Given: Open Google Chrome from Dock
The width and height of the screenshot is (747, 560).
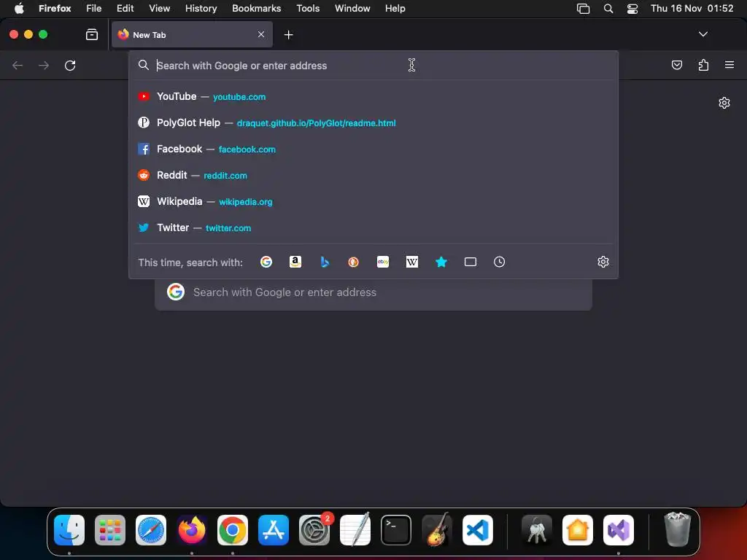Looking at the screenshot, I should [x=233, y=530].
